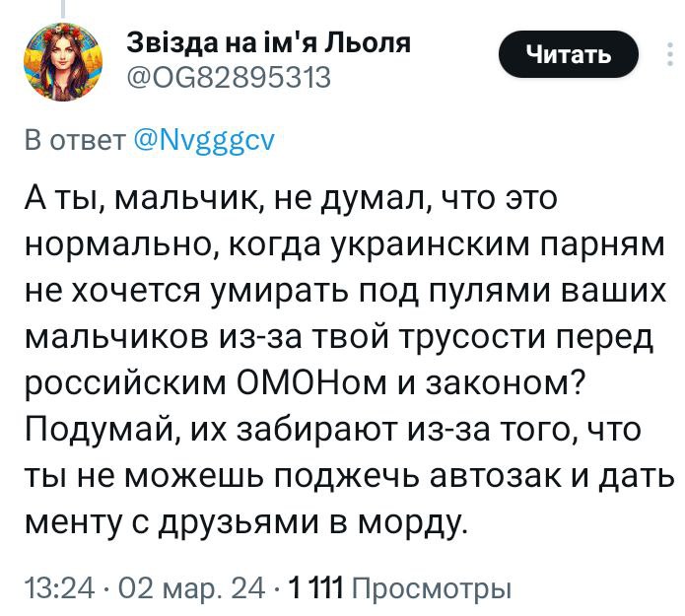
Task: Click the Просмотры views label
Action: point(431,589)
